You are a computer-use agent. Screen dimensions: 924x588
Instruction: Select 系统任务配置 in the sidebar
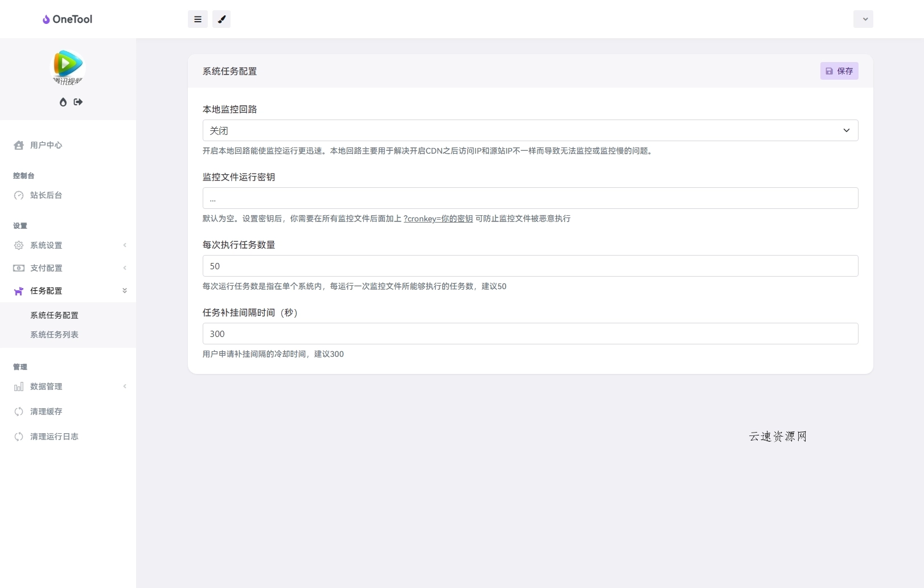click(x=54, y=315)
